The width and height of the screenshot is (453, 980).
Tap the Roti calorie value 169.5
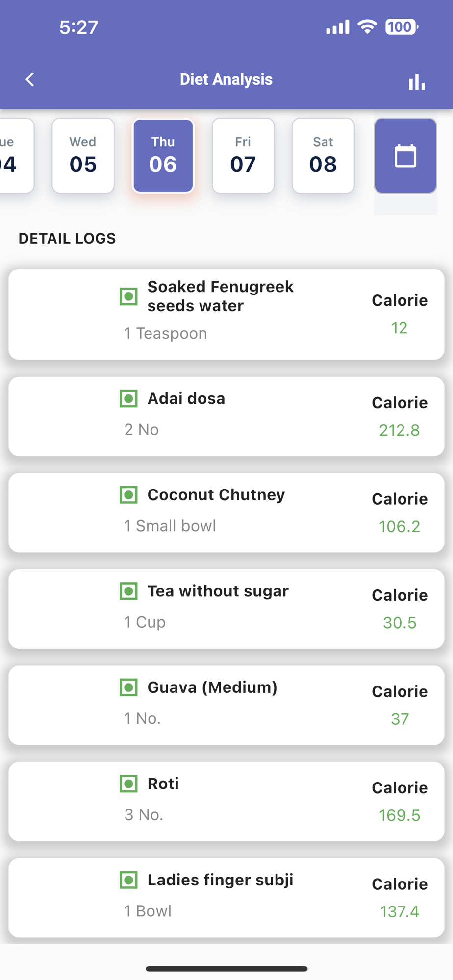[400, 815]
